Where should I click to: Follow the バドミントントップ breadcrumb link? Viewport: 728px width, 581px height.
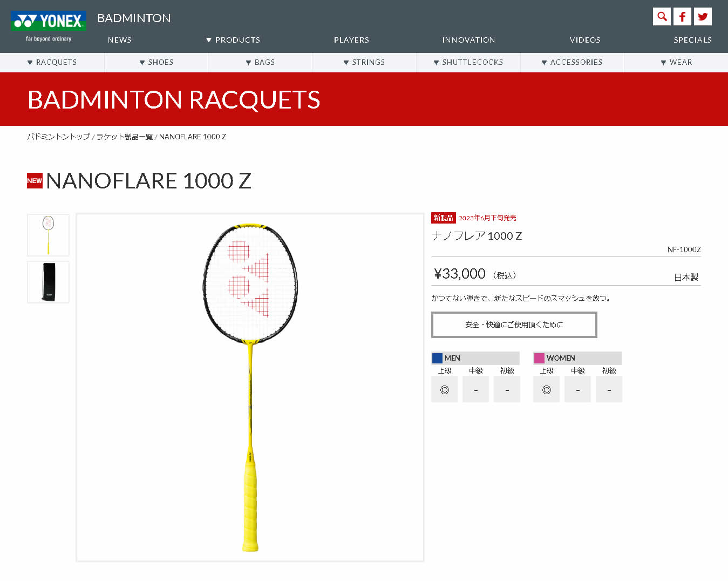pyautogui.click(x=58, y=137)
